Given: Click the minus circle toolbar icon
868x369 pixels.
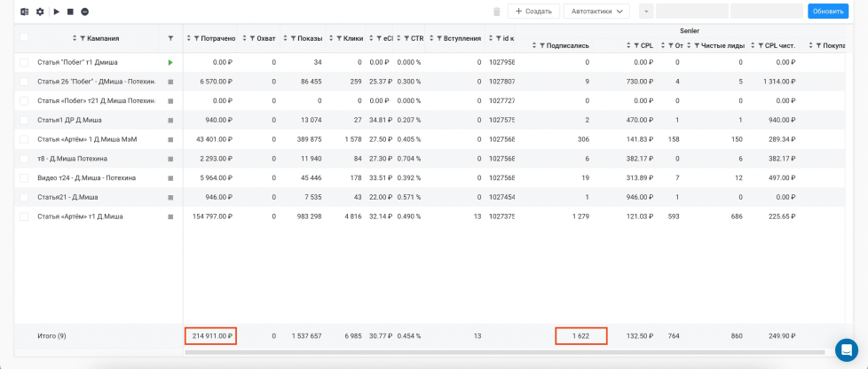Looking at the screenshot, I should (x=84, y=12).
